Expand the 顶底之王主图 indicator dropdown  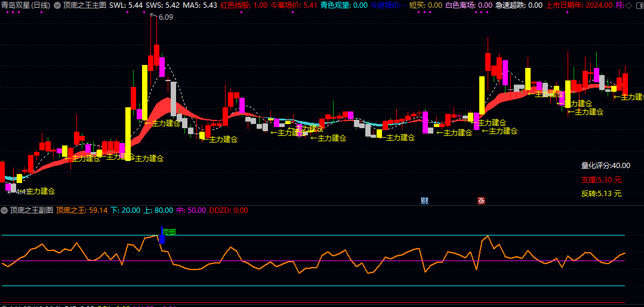pyautogui.click(x=57, y=5)
